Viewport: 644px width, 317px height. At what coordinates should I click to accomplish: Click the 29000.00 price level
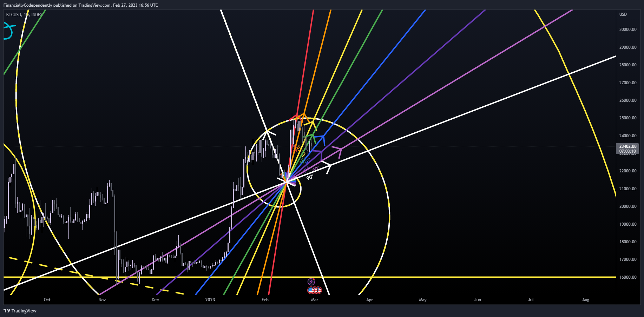click(628, 47)
